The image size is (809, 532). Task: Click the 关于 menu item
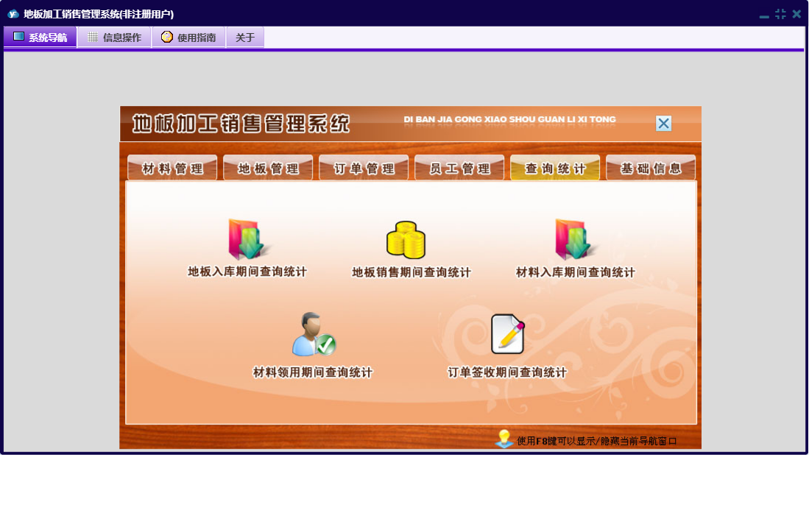click(x=245, y=38)
